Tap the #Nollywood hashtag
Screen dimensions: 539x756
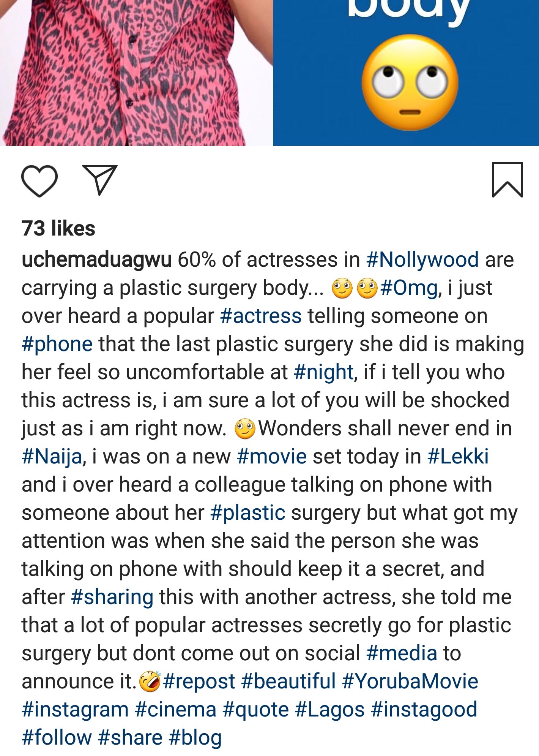(x=422, y=260)
